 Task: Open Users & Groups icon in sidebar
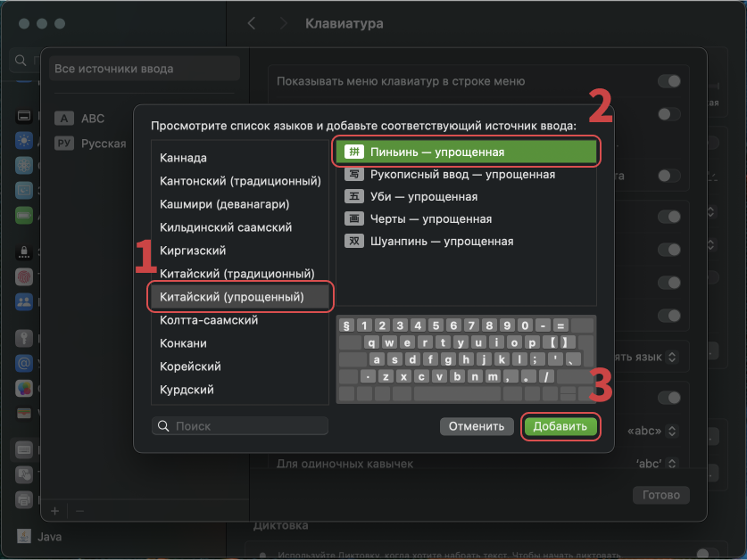click(x=24, y=301)
